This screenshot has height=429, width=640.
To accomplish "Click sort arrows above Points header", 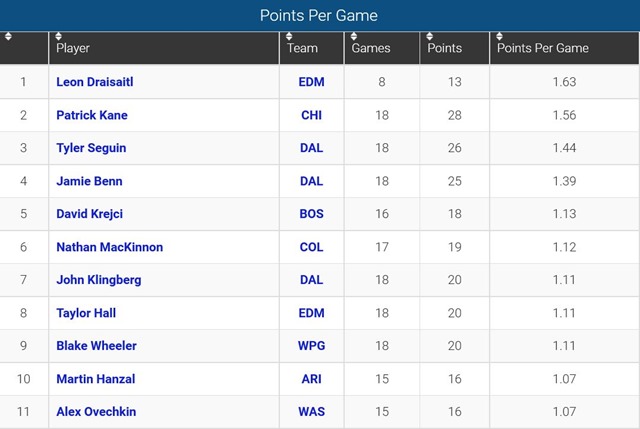I will click(429, 37).
